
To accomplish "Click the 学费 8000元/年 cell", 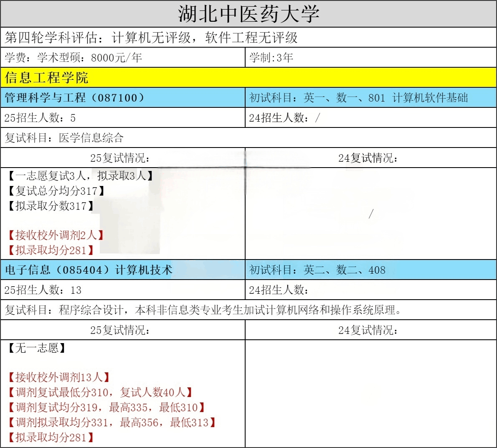I will pyautogui.click(x=74, y=58).
